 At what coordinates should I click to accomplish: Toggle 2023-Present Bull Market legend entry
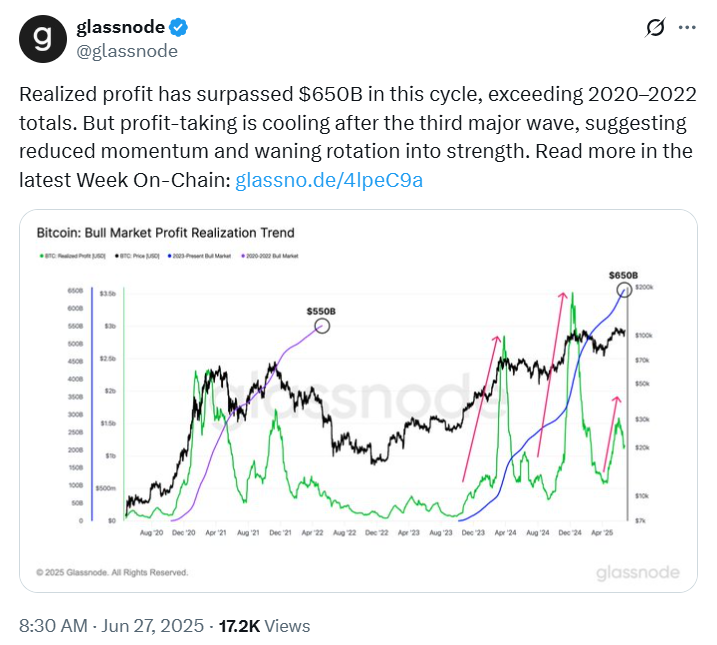[199, 256]
